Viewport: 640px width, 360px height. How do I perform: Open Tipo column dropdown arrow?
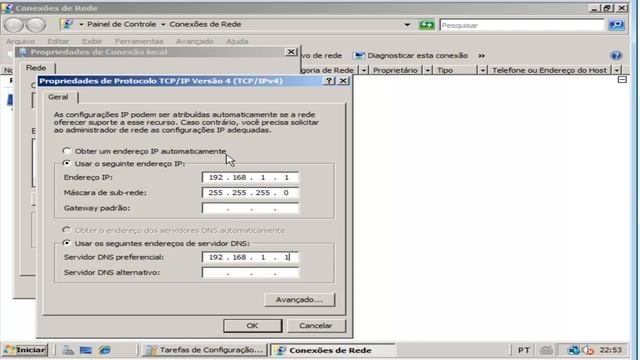pos(482,70)
